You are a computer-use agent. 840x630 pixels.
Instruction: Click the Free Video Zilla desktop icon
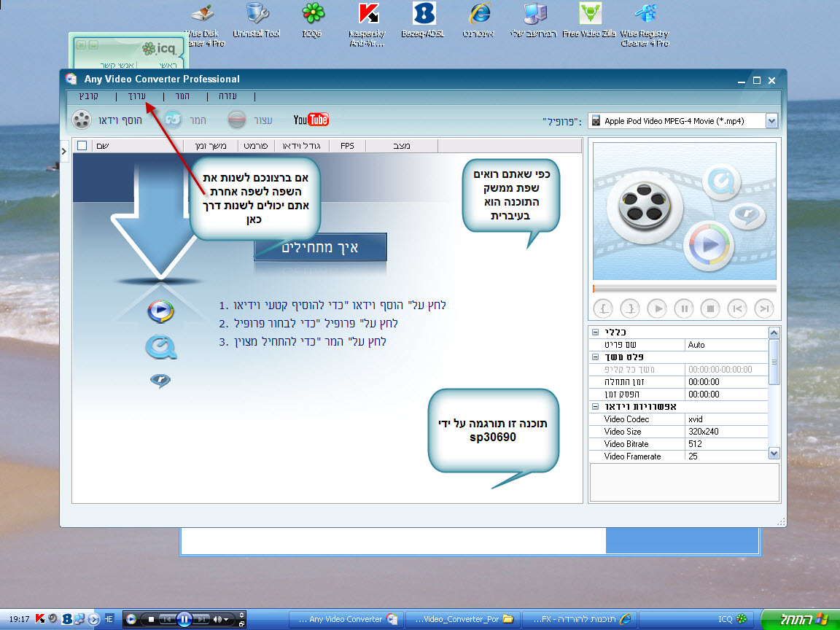point(589,16)
